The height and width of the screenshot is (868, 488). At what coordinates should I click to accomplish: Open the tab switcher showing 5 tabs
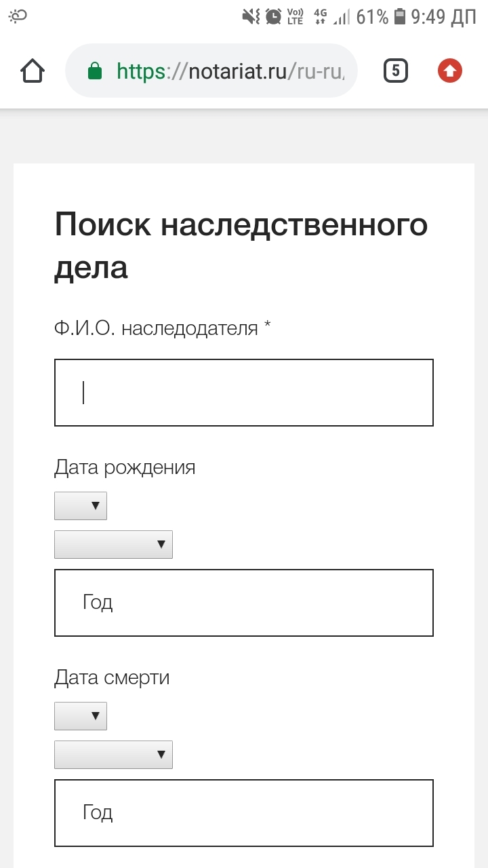pos(396,71)
